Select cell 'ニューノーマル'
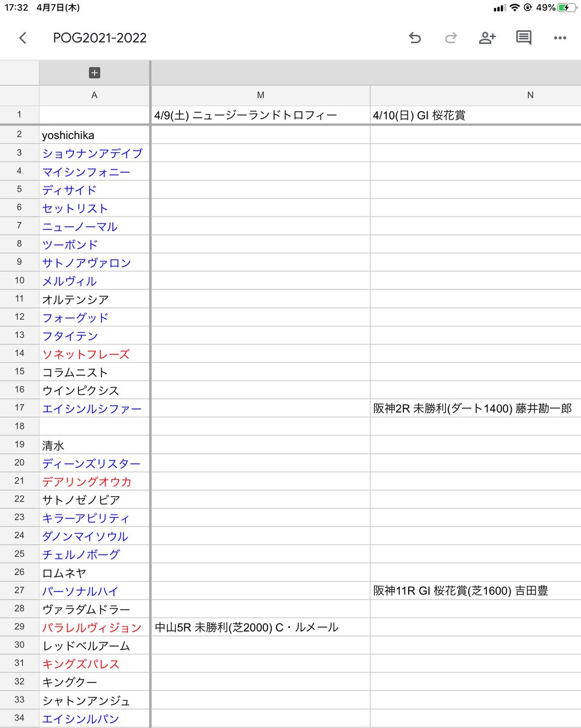This screenshot has width=581, height=728. coord(94,226)
